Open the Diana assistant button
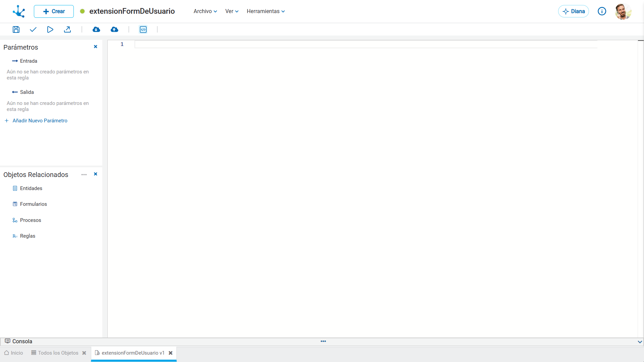 (x=574, y=11)
